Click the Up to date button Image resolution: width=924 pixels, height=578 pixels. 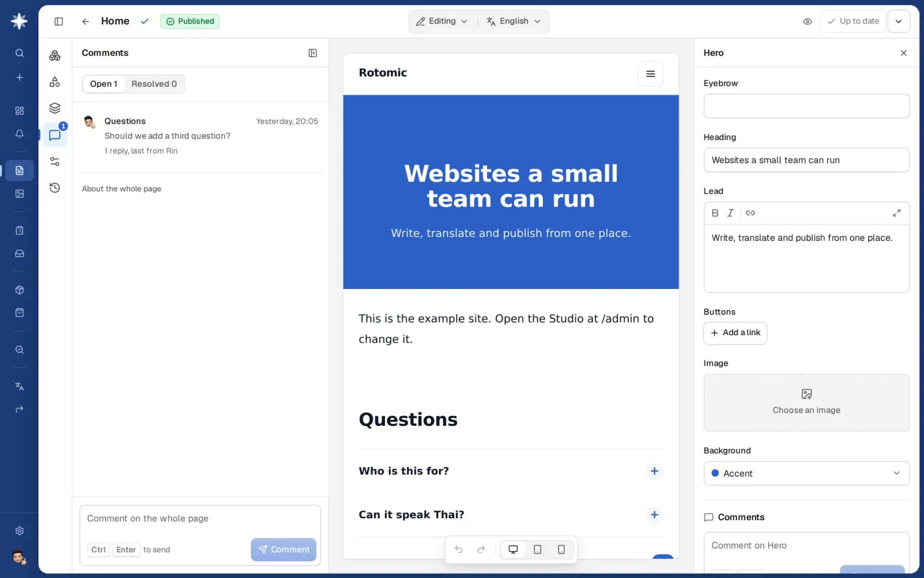tap(853, 21)
